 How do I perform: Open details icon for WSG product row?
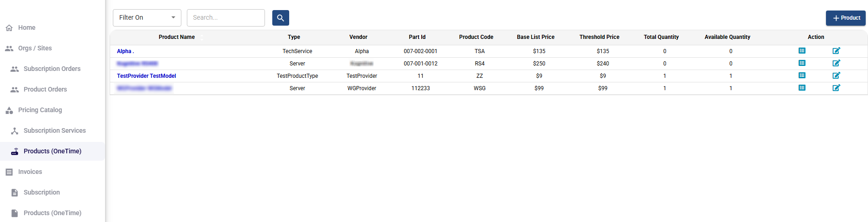802,88
